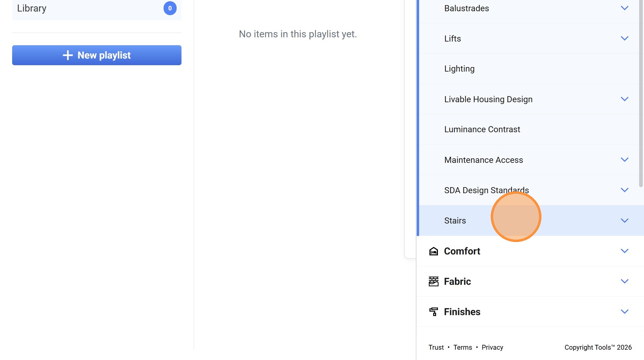
Task: Expand the Comfort category chevron
Action: click(624, 251)
